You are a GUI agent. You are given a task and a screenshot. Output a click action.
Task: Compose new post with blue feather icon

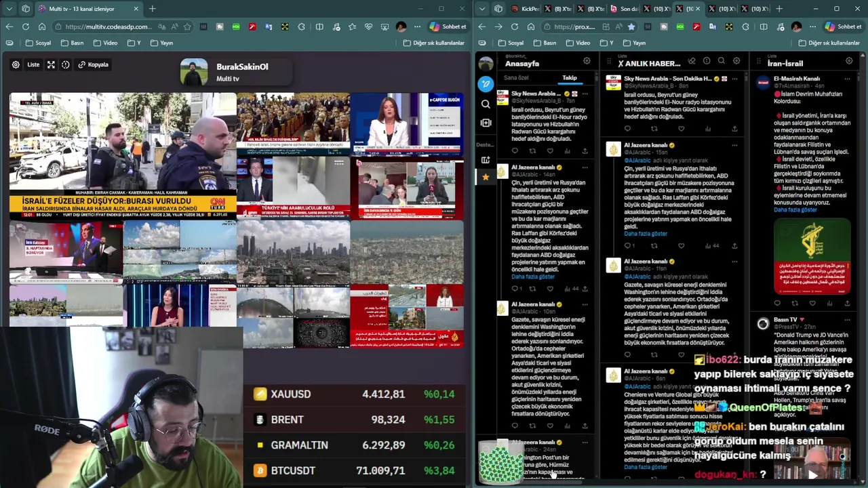pyautogui.click(x=486, y=84)
